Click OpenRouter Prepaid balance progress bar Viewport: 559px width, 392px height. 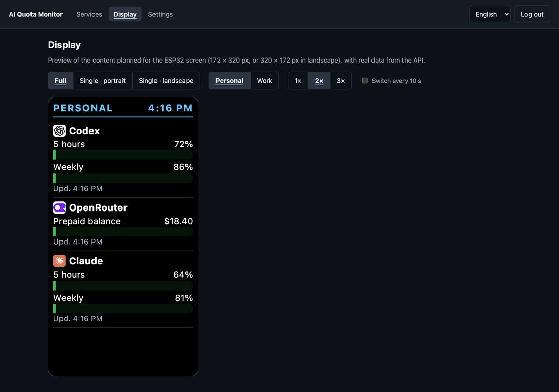(x=123, y=231)
